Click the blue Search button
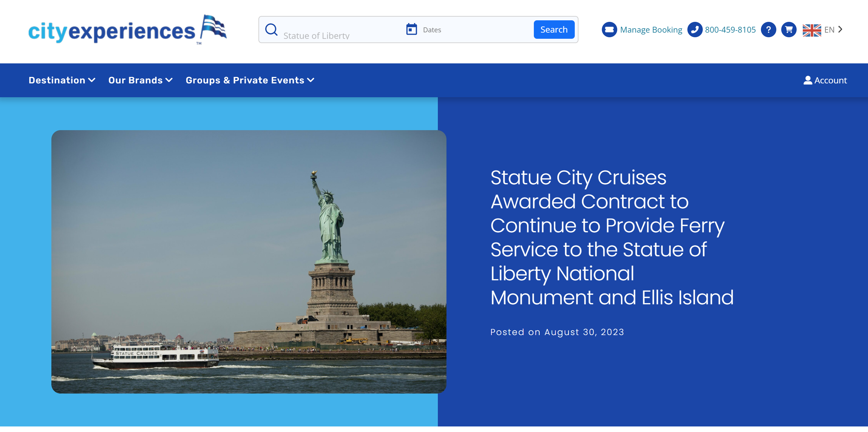 554,30
